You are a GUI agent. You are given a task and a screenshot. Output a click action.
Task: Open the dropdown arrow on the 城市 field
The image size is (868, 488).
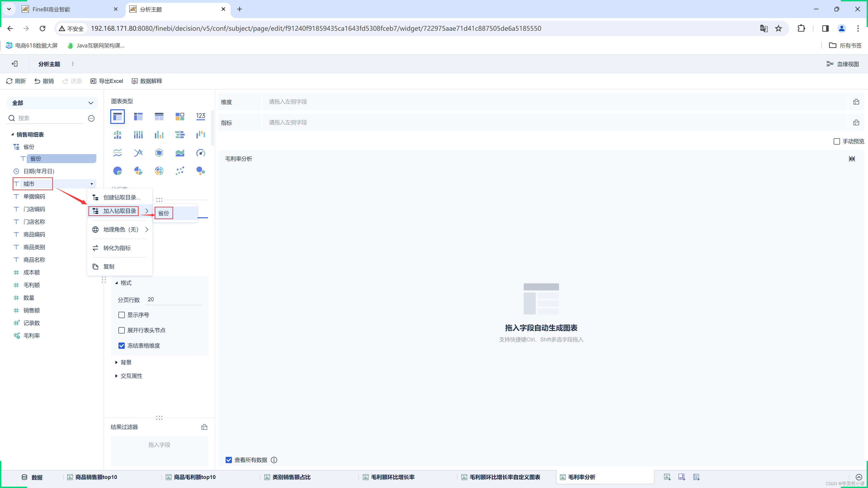click(92, 184)
